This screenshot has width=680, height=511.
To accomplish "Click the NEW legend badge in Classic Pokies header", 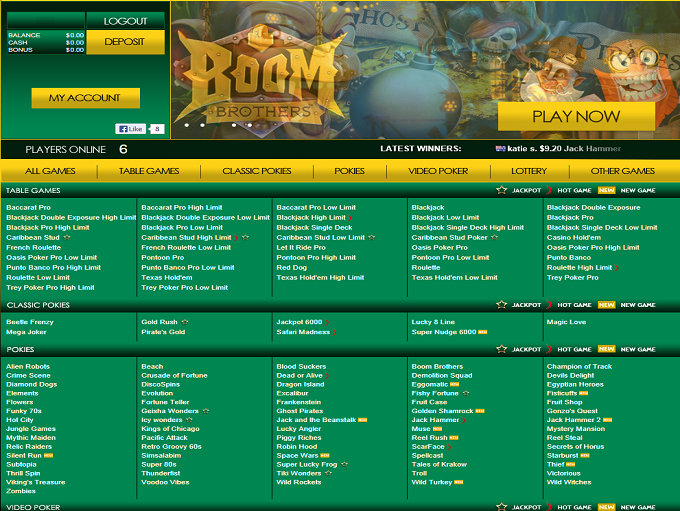I will (x=606, y=305).
